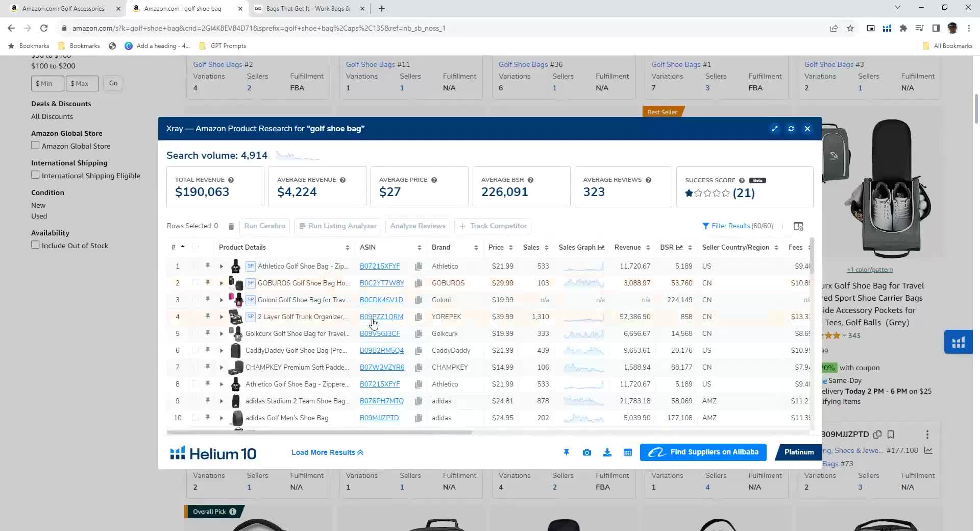Expand the adidas Stadium 2 Team row
The height and width of the screenshot is (531, 980).
(x=222, y=401)
